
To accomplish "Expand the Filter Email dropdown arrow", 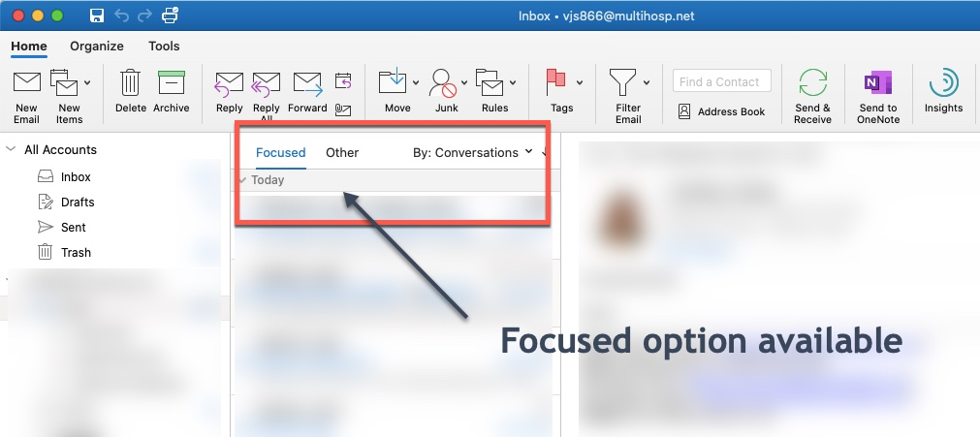I will (647, 82).
